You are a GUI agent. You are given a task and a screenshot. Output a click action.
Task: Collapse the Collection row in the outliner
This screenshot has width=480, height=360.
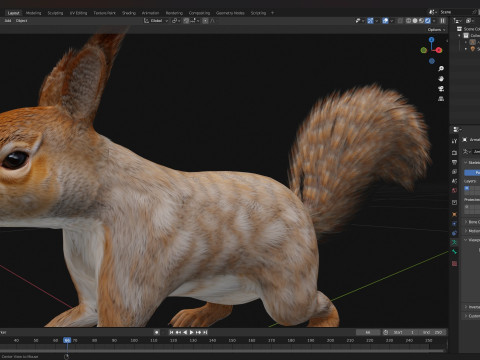click(x=459, y=36)
